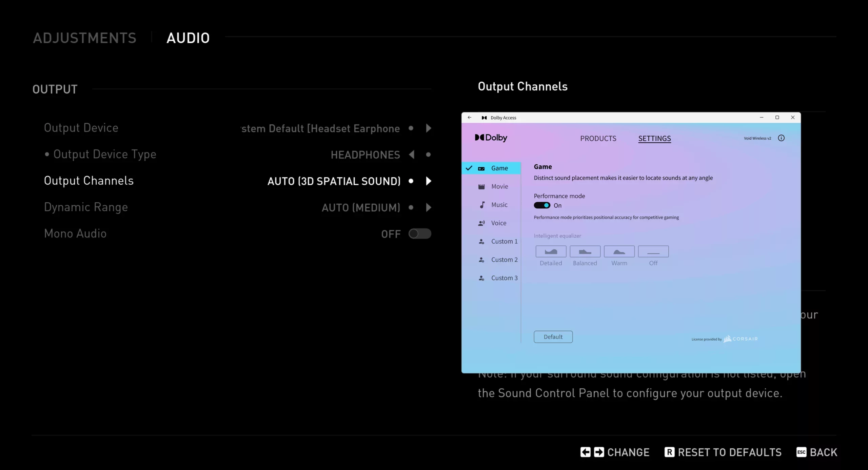This screenshot has height=470, width=868.
Task: Click the Dolby logo
Action: 491,138
